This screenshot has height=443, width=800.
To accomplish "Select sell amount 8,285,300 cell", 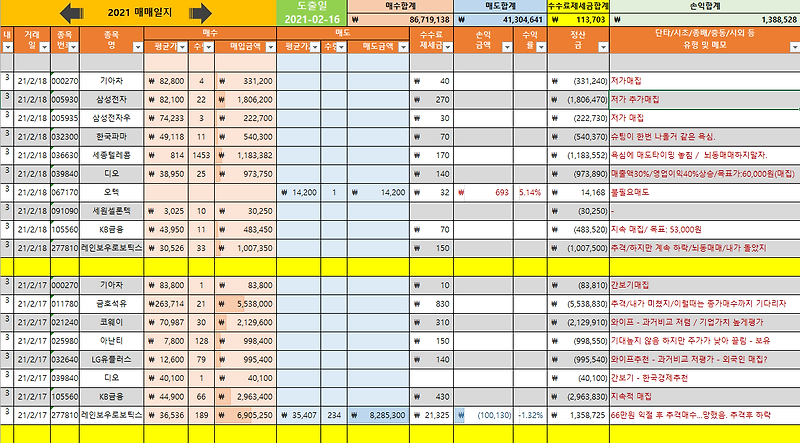I will click(x=378, y=415).
